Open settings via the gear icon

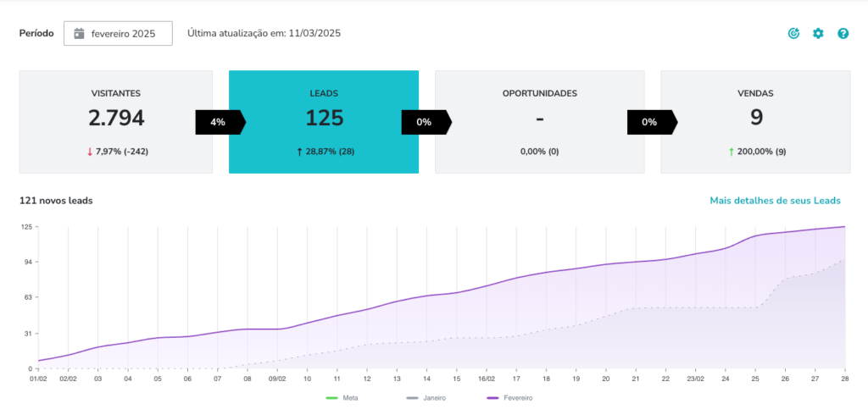click(x=818, y=34)
